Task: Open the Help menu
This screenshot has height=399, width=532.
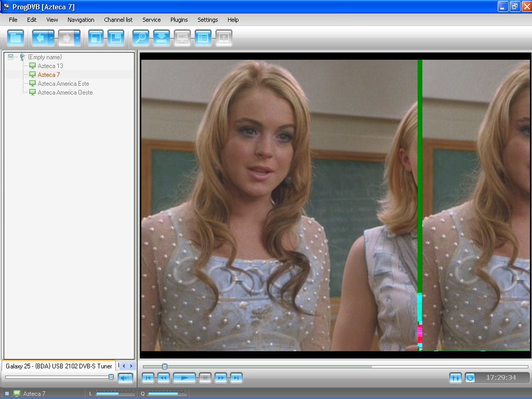Action: tap(233, 20)
